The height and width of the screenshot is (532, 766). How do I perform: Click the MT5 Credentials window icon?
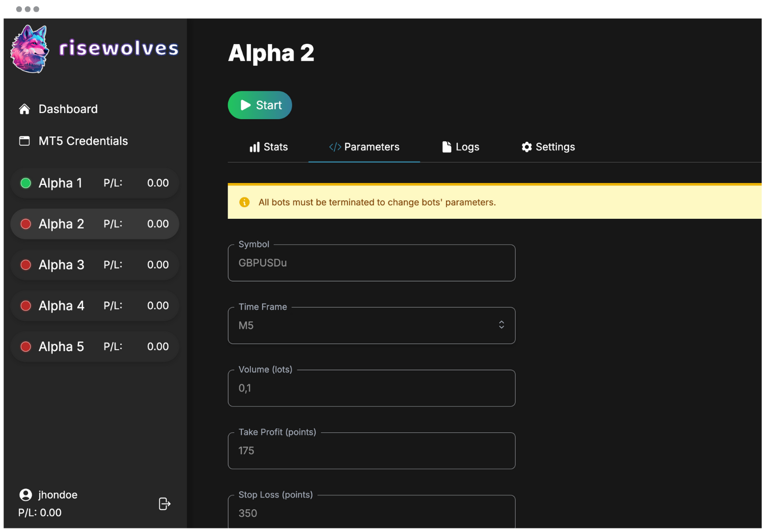(x=24, y=141)
